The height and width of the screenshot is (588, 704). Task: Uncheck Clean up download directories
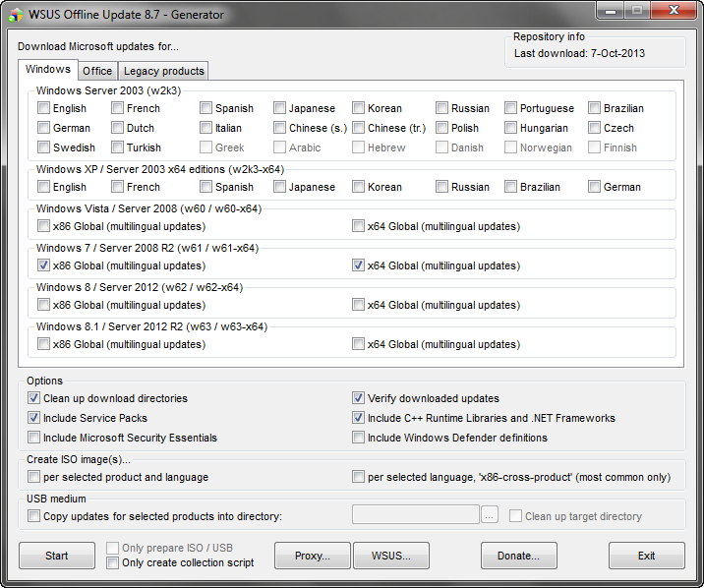33,398
